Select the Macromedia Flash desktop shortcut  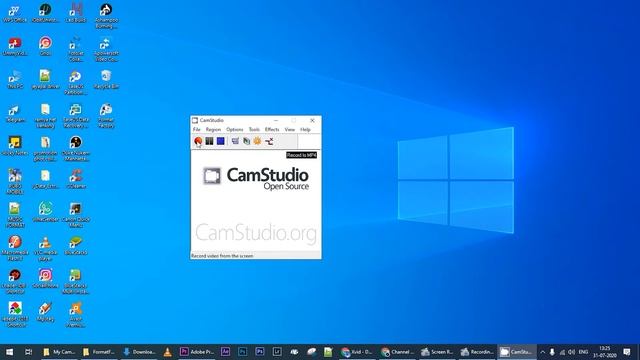click(15, 249)
